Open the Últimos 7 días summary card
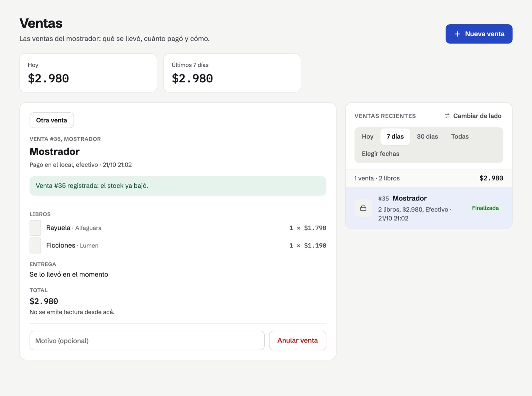Screen dimensions: 532x396 pos(232,73)
